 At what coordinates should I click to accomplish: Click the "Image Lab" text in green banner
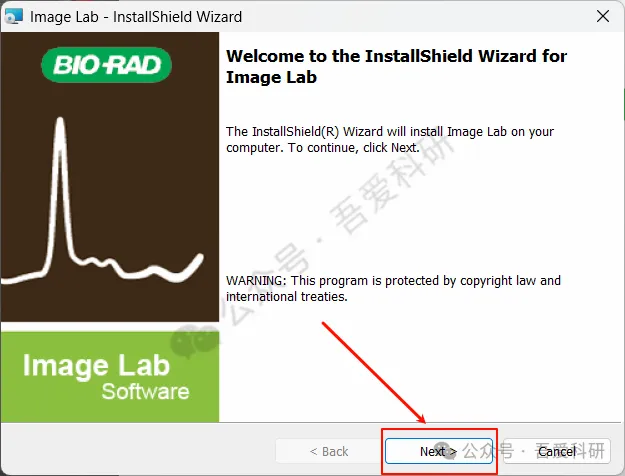pyautogui.click(x=96, y=366)
